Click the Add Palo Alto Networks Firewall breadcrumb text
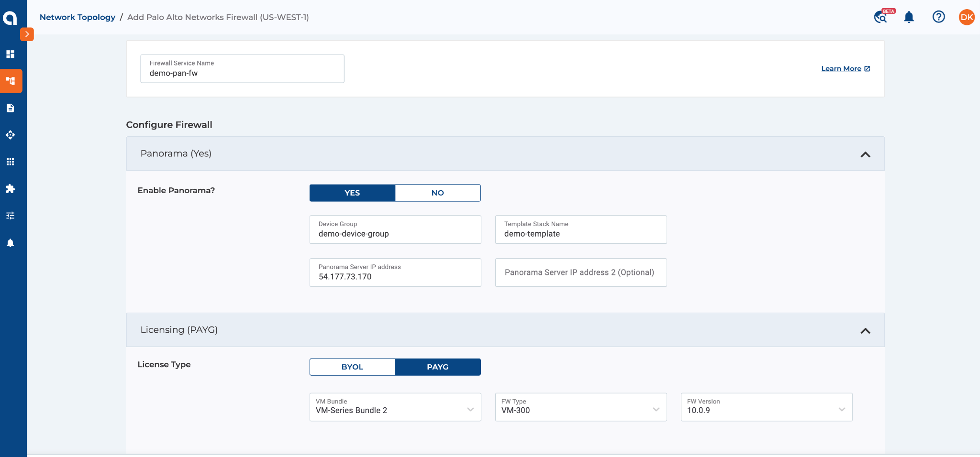 pyautogui.click(x=218, y=17)
